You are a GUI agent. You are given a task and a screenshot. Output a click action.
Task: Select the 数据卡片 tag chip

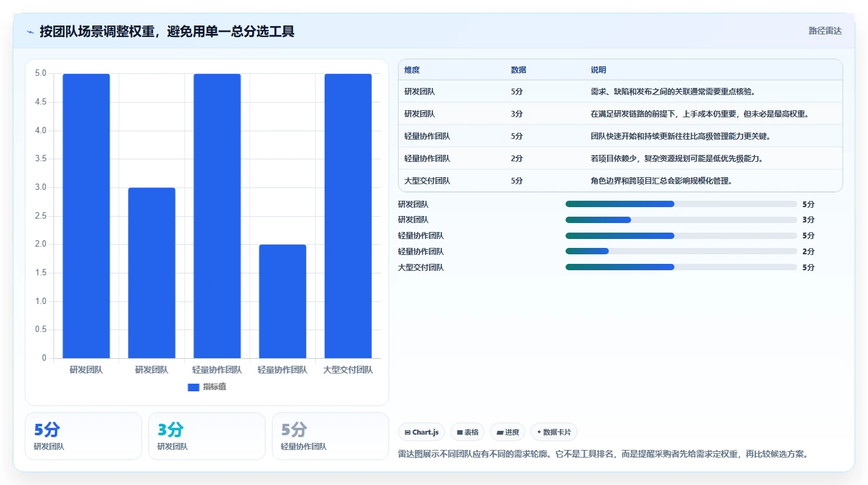point(554,432)
